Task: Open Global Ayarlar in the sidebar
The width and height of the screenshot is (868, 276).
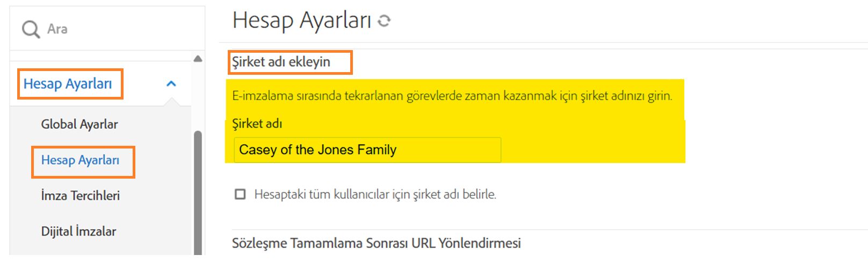Action: point(79,124)
